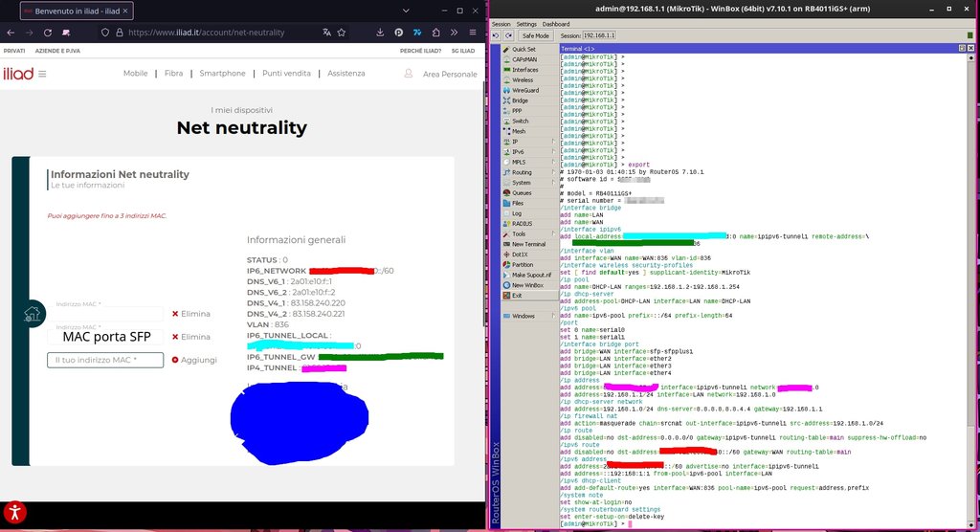Screen dimensions: 980x532
Task: Click WinBox undo toolbar arrow
Action: (x=497, y=35)
